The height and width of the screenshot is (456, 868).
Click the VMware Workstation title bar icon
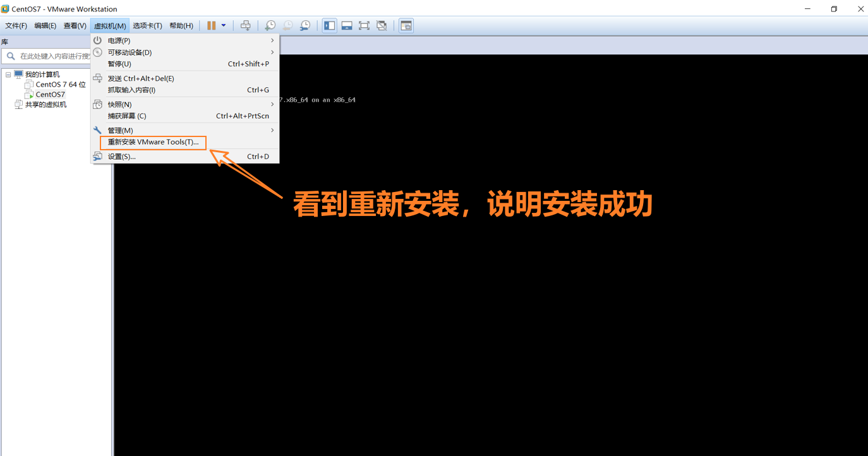click(5, 9)
